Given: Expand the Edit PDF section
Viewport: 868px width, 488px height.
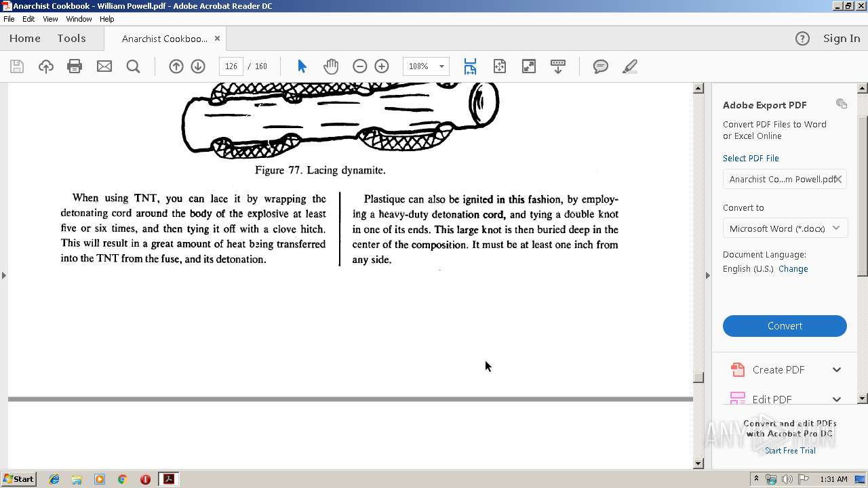Looking at the screenshot, I should [x=837, y=399].
